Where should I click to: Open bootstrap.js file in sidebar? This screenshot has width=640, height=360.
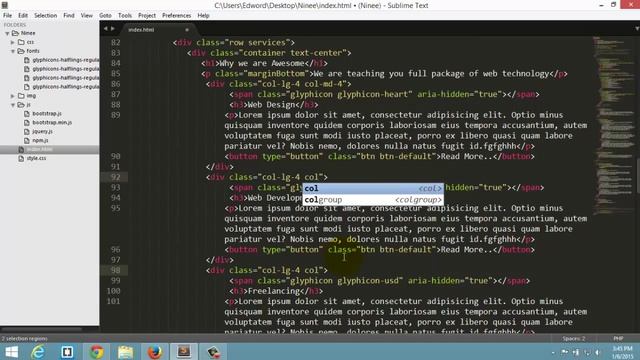(47, 113)
